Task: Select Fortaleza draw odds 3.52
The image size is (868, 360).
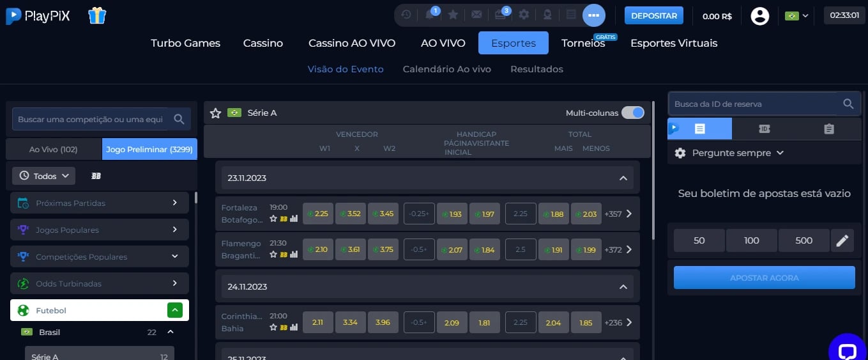Action: pos(350,214)
